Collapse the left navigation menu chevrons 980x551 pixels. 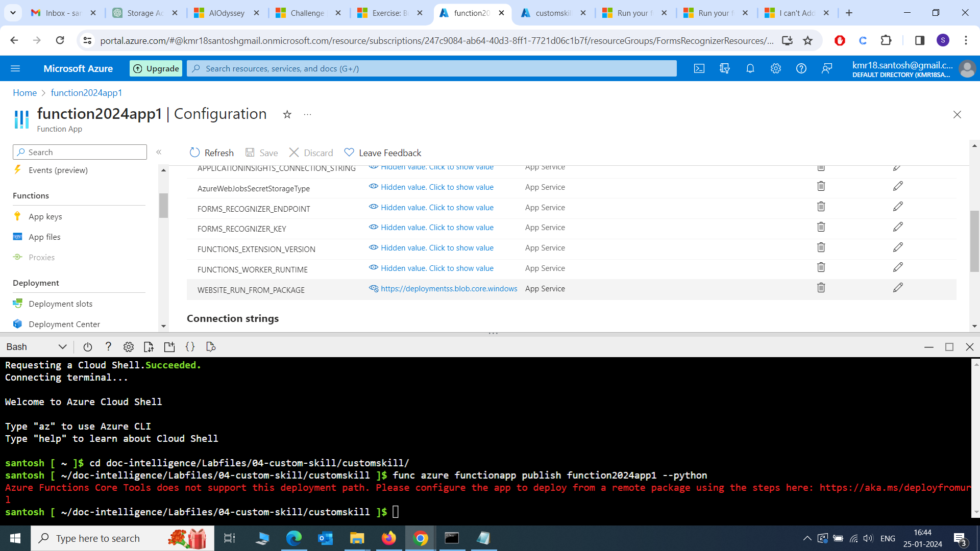(x=159, y=152)
